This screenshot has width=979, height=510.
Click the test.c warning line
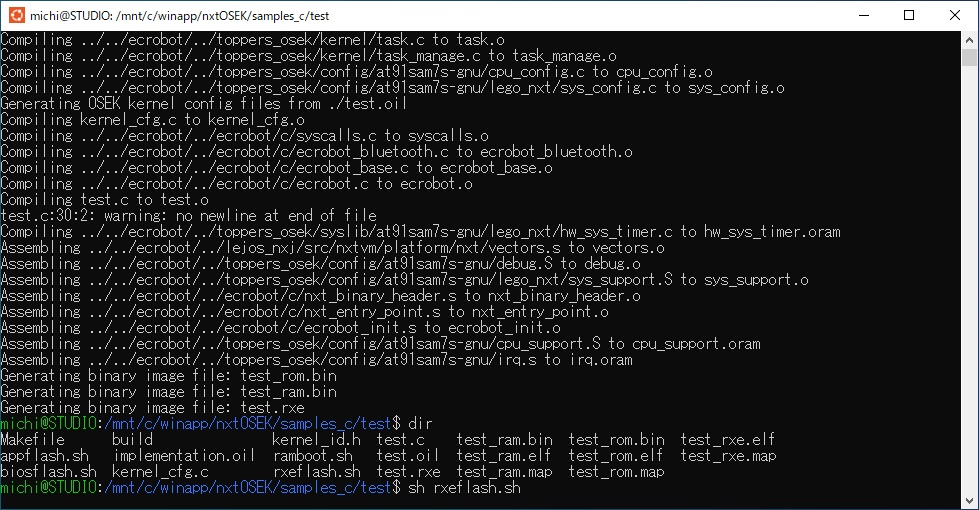(x=189, y=215)
